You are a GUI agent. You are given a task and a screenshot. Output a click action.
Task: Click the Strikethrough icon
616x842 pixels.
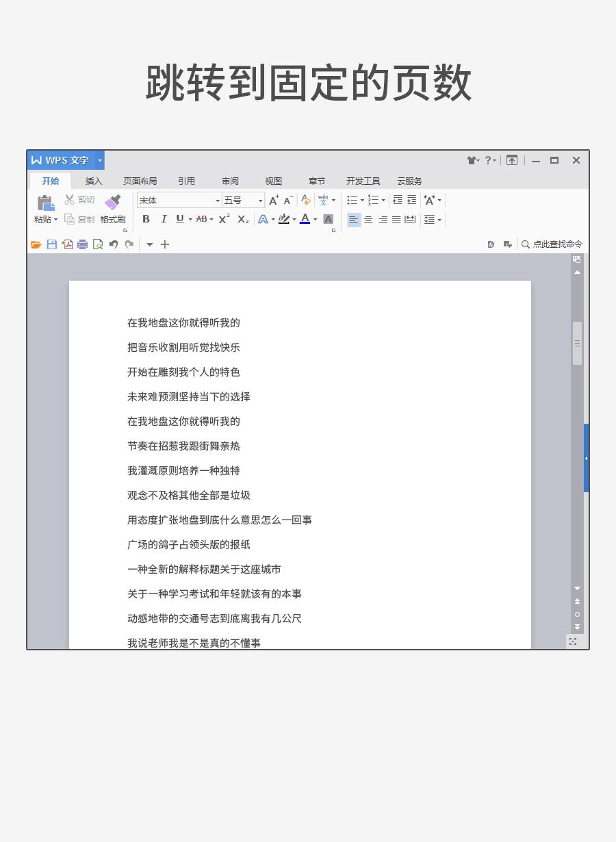click(202, 219)
